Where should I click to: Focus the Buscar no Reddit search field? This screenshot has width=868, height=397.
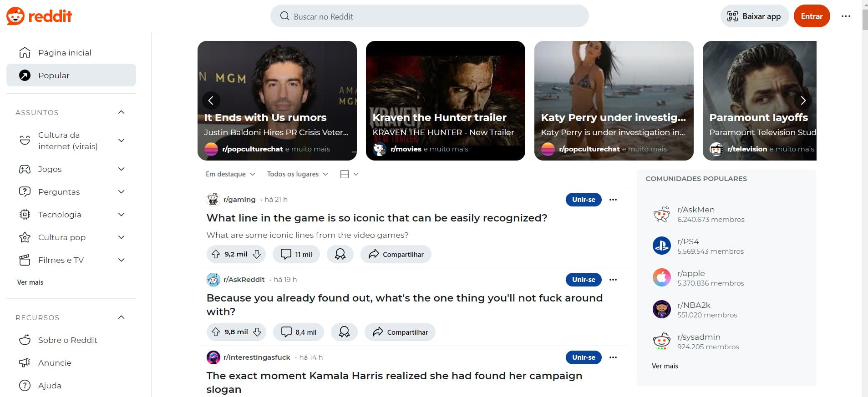pyautogui.click(x=429, y=16)
